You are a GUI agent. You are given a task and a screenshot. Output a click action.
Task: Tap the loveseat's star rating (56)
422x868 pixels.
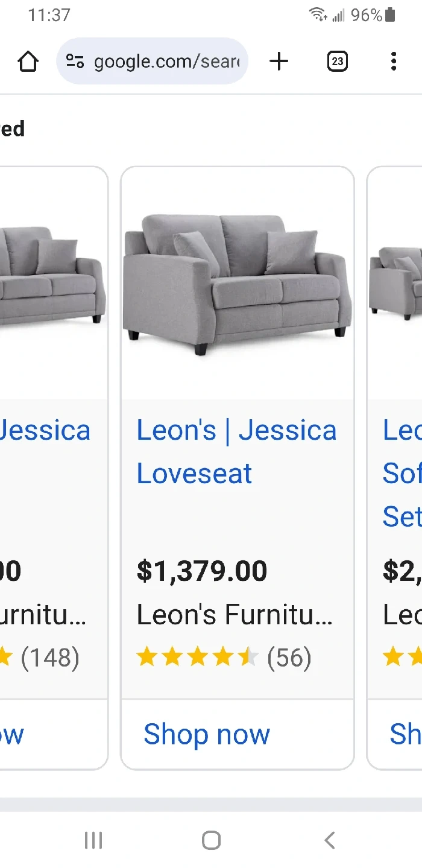tap(224, 657)
